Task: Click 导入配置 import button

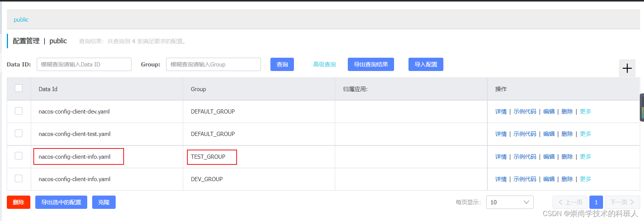Action: tap(426, 65)
